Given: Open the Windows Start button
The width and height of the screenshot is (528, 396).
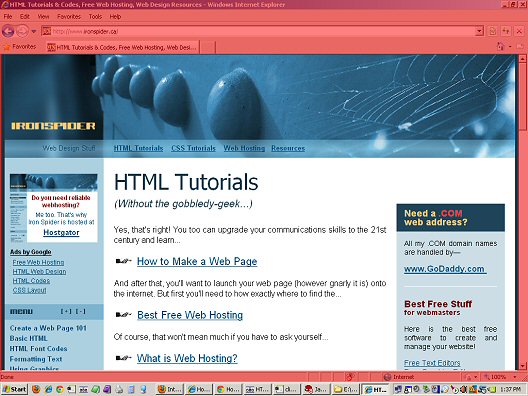Looking at the screenshot, I should point(14,389).
